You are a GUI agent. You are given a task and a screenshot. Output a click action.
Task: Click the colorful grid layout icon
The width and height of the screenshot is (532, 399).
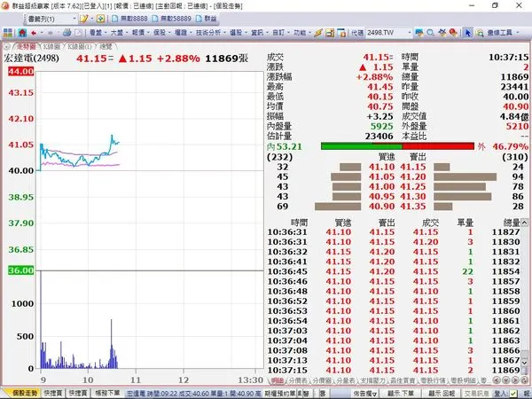[7, 33]
